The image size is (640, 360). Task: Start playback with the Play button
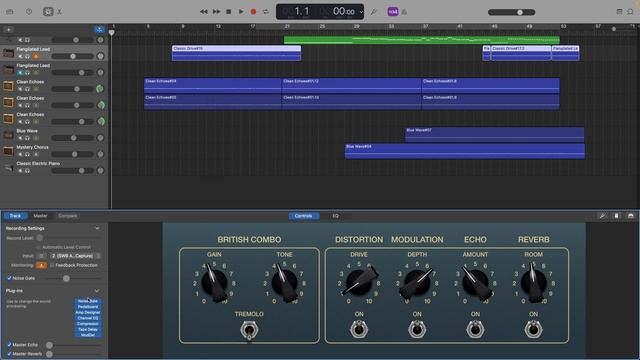241,12
